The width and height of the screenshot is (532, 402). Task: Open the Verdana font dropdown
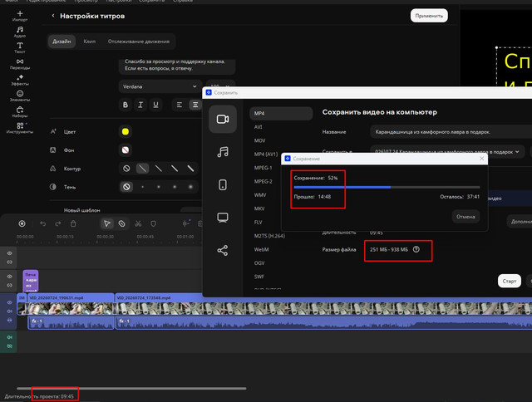pyautogui.click(x=160, y=86)
